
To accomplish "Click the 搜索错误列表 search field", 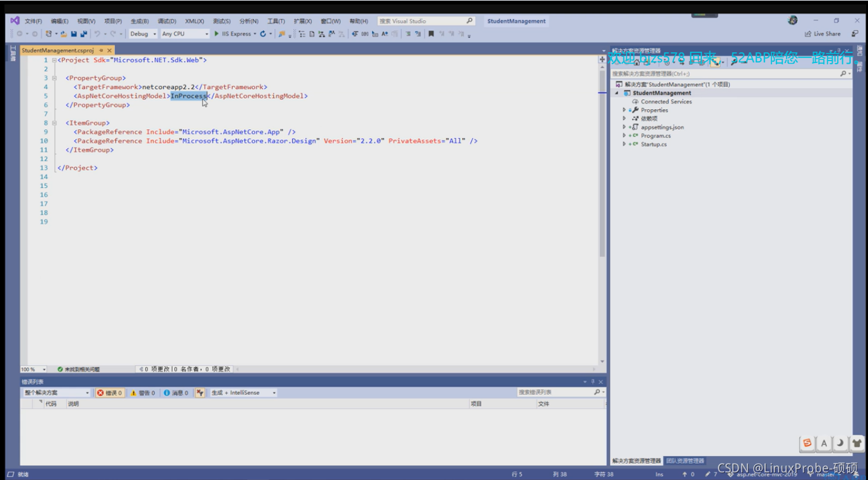I will pos(561,392).
